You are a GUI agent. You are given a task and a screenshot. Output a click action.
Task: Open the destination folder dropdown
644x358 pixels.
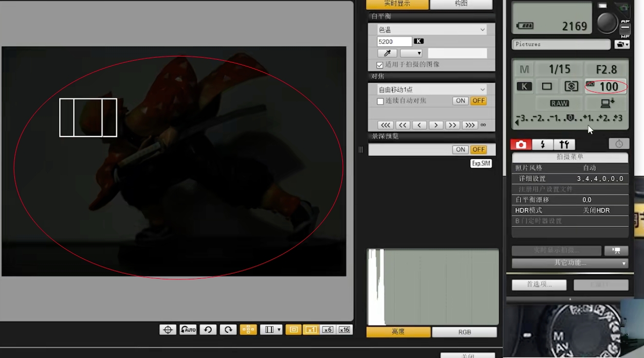click(622, 45)
